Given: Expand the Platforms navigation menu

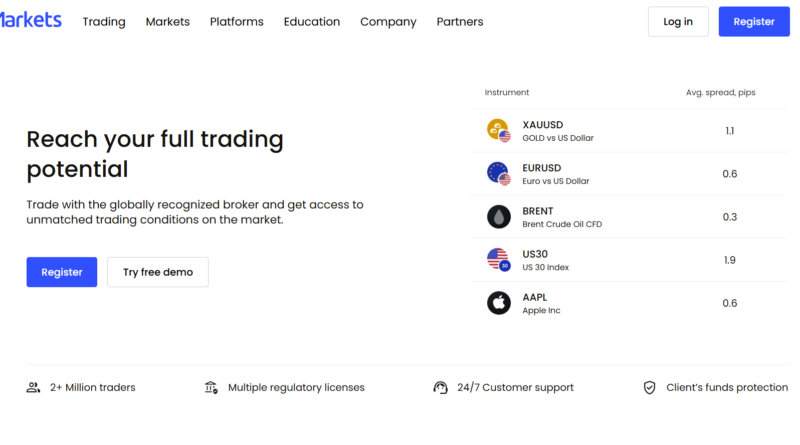Looking at the screenshot, I should tap(237, 22).
